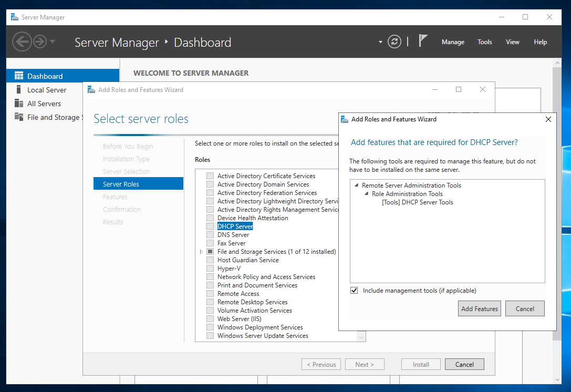
Task: Click the roles list scrollbar down arrow
Action: click(x=361, y=336)
